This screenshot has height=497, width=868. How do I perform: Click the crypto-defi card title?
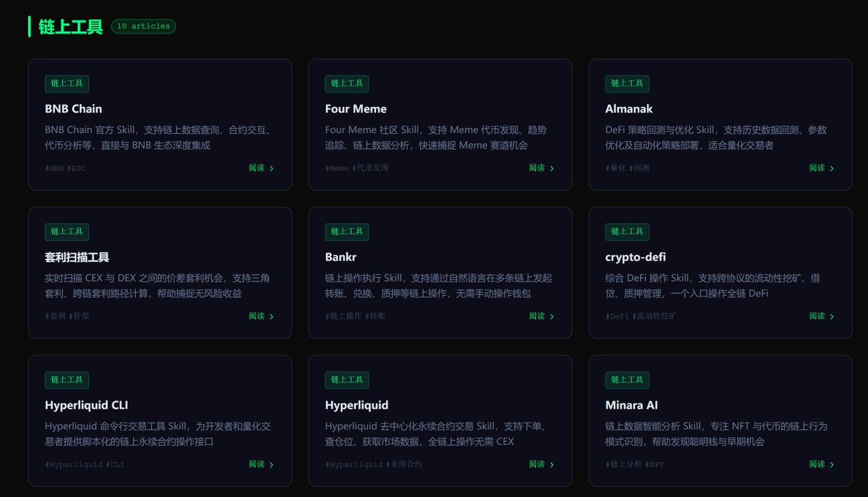pyautogui.click(x=636, y=257)
